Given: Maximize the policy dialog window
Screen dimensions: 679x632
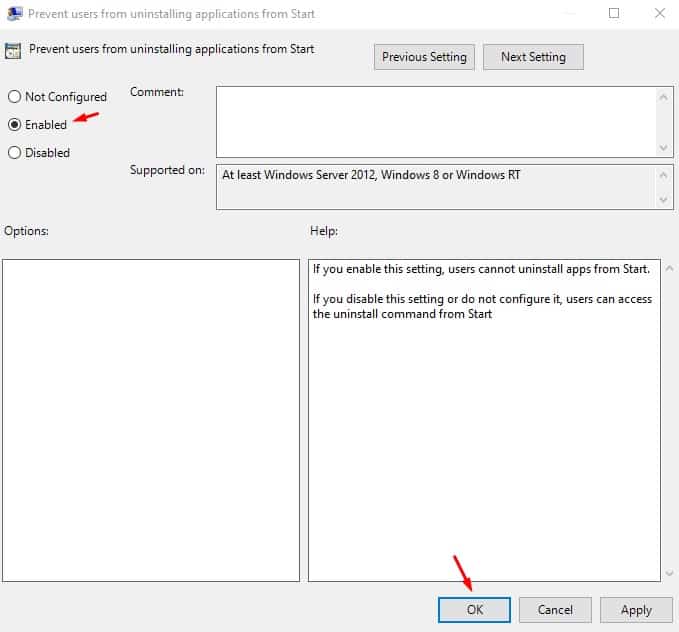Looking at the screenshot, I should (614, 13).
